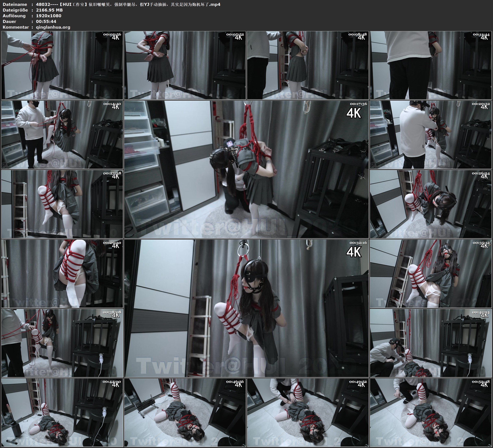Open the frame timestamped 00:44:00

point(62,412)
